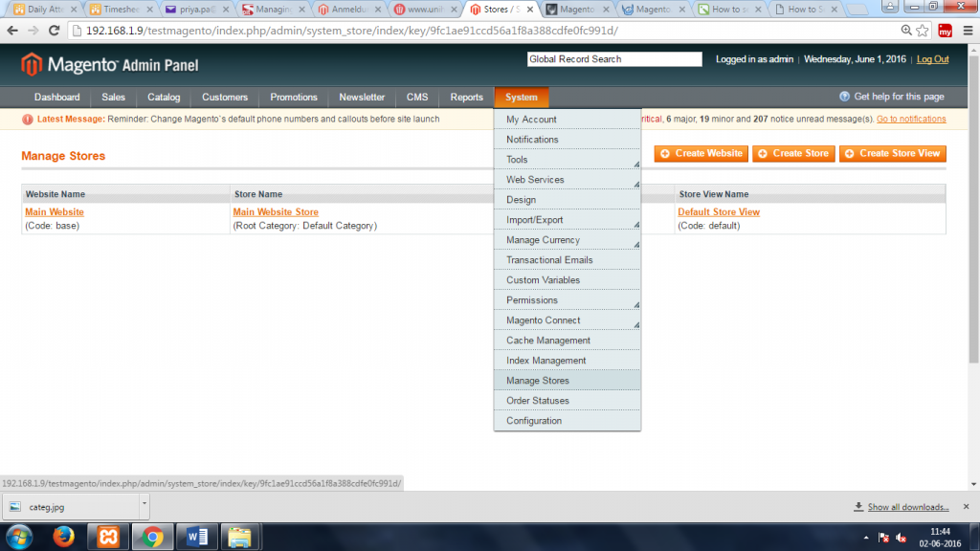980x551 pixels.
Task: Click the Global Record Search field
Action: tap(613, 58)
